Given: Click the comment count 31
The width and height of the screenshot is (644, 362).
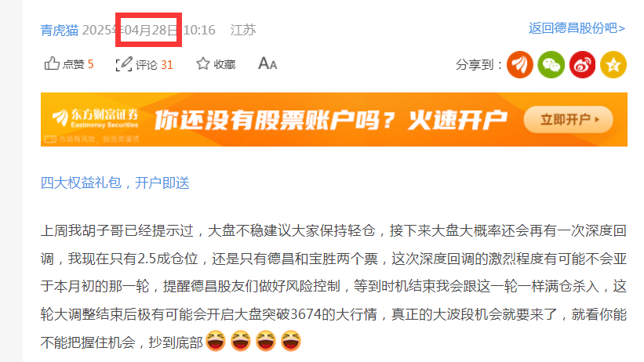Looking at the screenshot, I should [167, 65].
